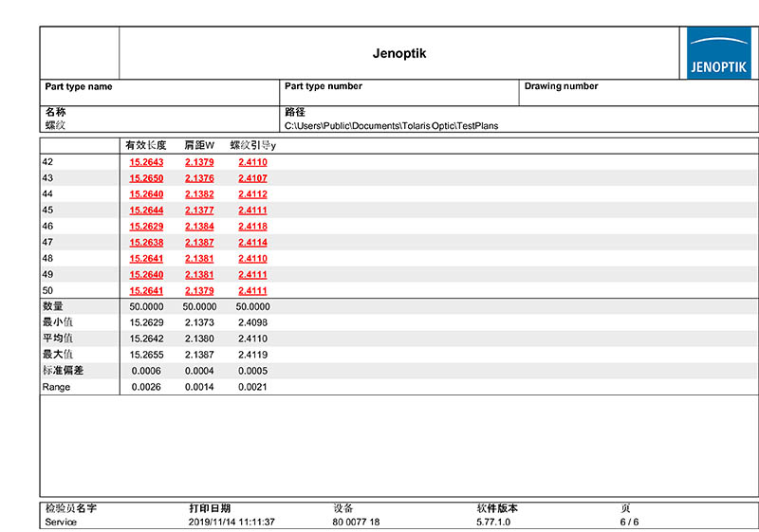
Task: Click the Range row label
Action: coord(56,387)
